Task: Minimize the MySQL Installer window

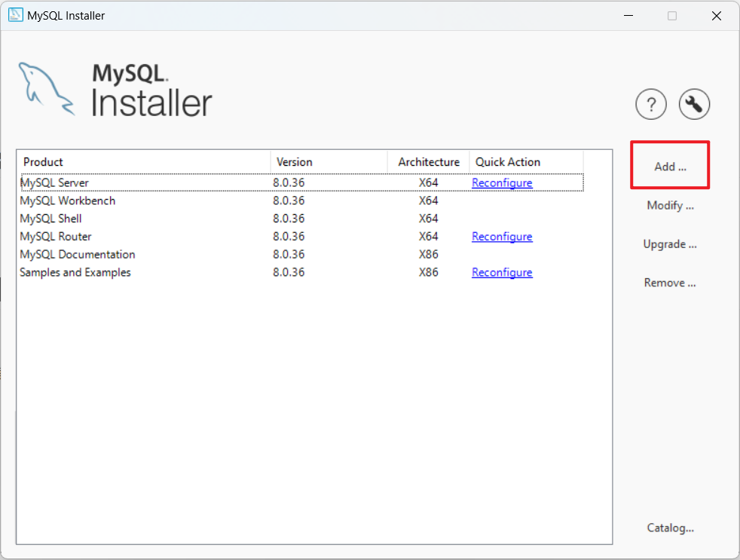Action: [x=628, y=16]
